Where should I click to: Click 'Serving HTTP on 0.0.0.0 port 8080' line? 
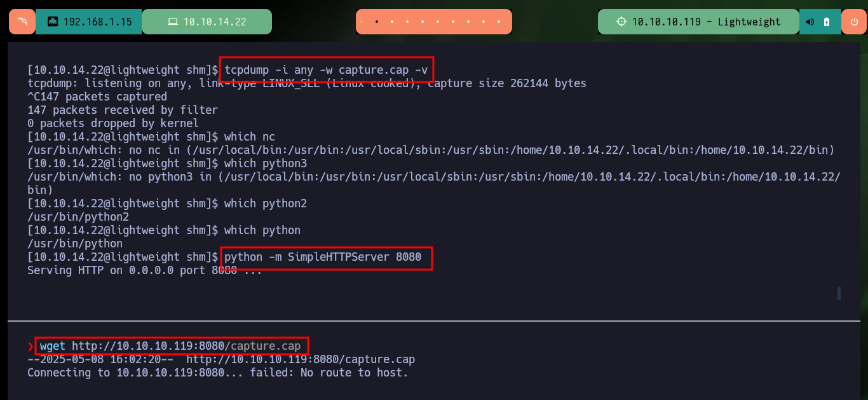point(145,270)
